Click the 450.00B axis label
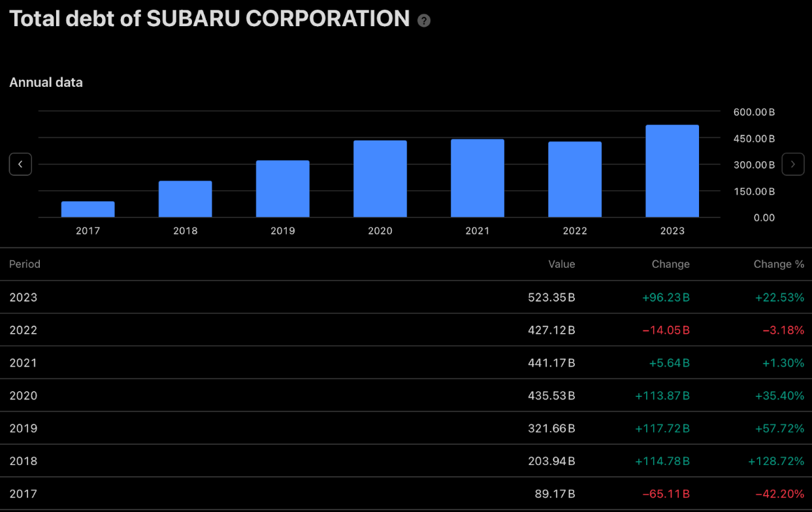812x512 pixels. click(754, 138)
